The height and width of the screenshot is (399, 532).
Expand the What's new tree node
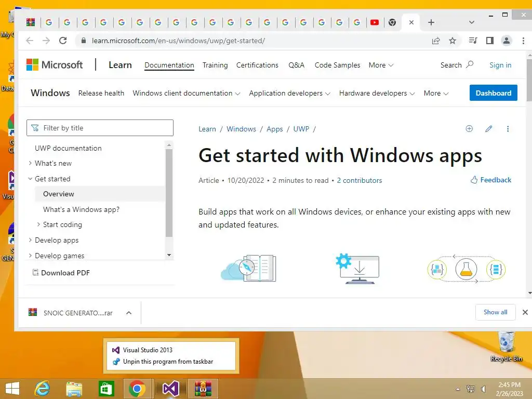30,163
